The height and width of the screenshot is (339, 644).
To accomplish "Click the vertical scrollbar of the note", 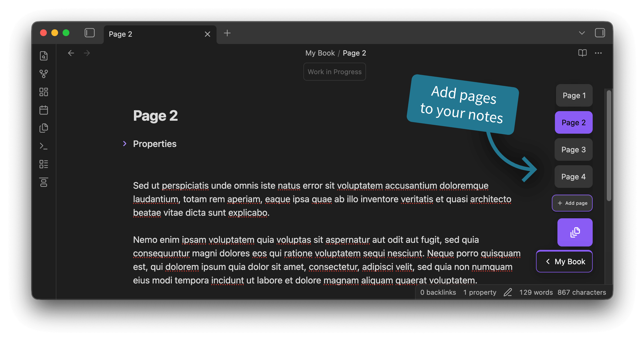I will coord(609,145).
